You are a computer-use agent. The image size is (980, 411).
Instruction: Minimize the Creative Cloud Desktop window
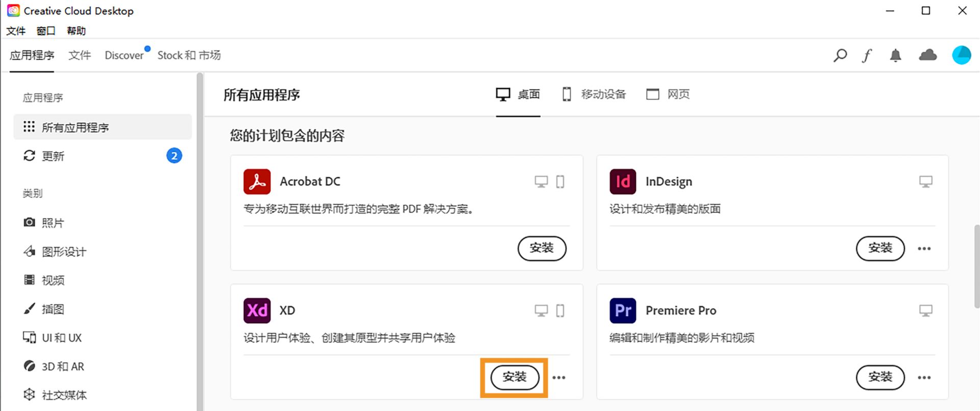(890, 11)
